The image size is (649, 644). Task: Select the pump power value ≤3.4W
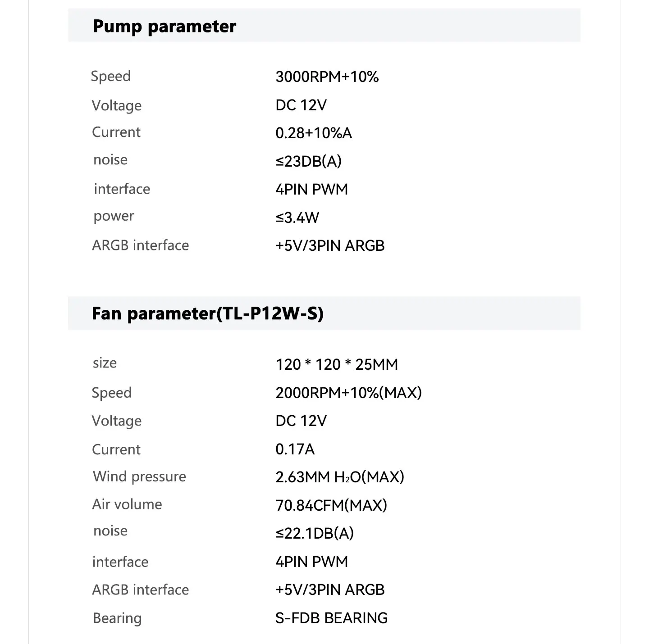(297, 218)
